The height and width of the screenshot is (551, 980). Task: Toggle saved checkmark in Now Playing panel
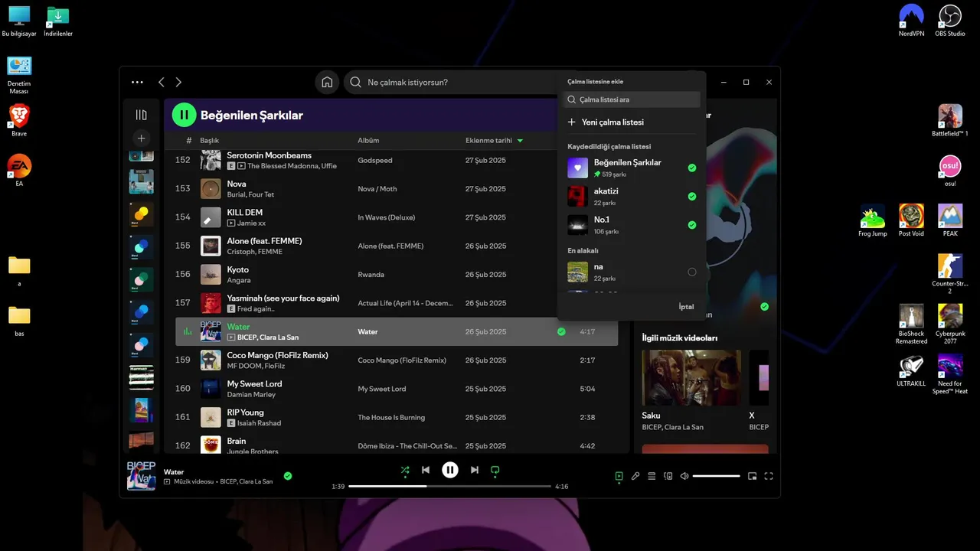[764, 307]
